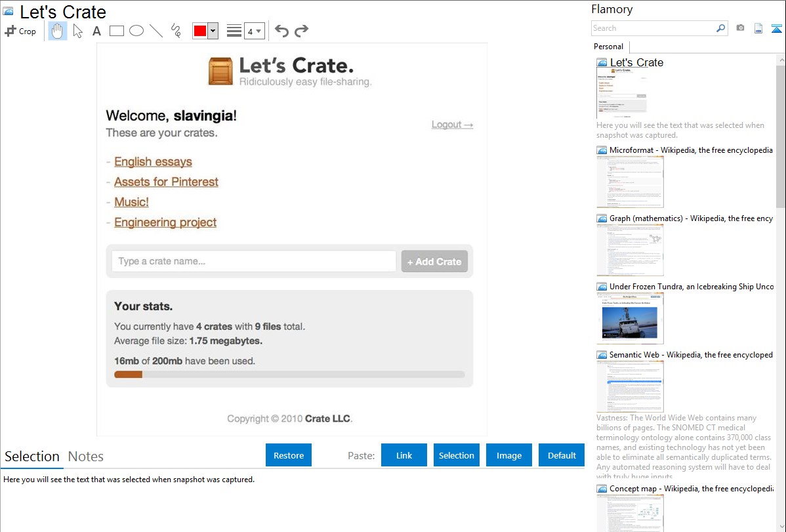This screenshot has height=532, width=786.
Task: Switch to the Selection tab
Action: (x=32, y=457)
